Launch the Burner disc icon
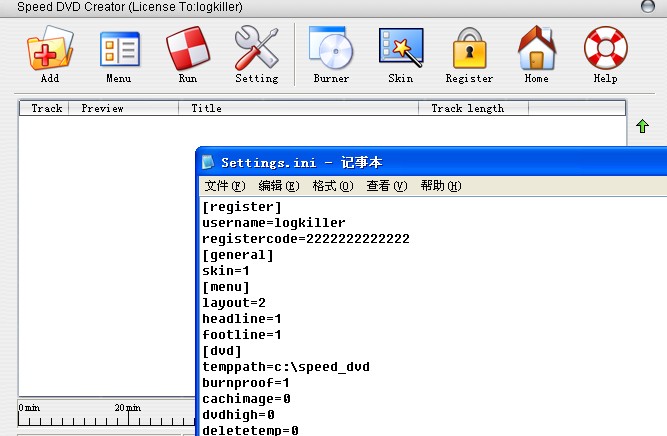Screen dimensions: 667x436 pos(331,48)
